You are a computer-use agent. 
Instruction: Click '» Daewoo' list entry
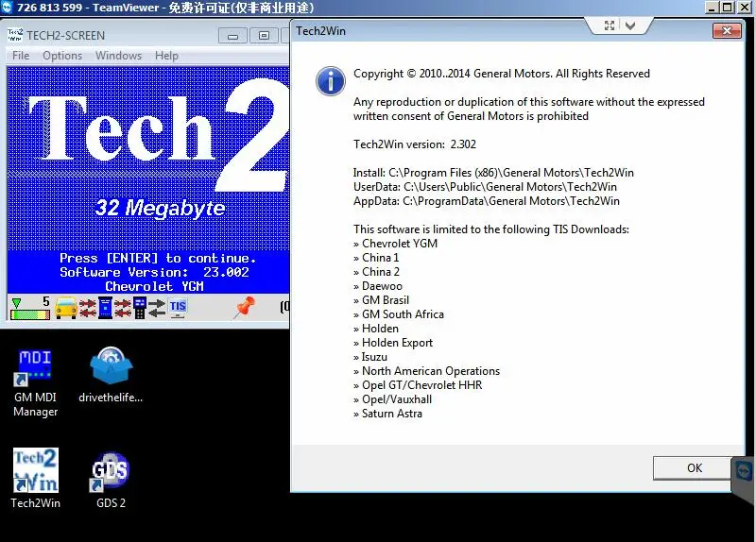click(x=377, y=286)
